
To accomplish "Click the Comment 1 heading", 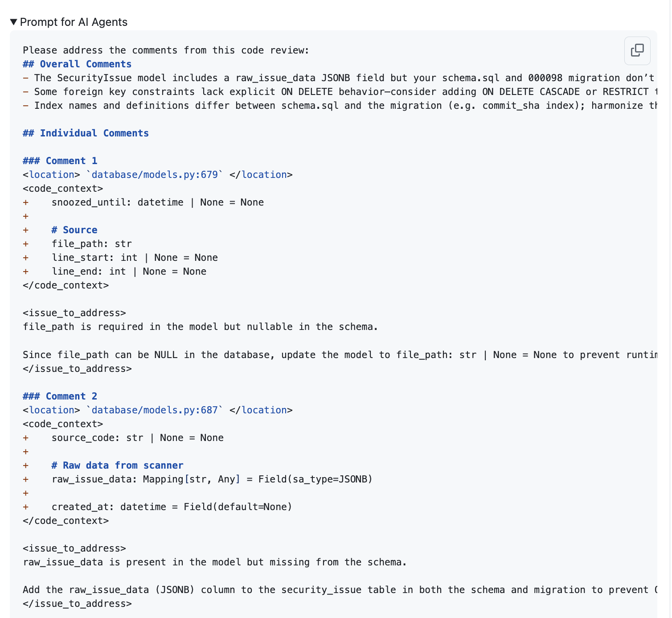I will click(59, 161).
